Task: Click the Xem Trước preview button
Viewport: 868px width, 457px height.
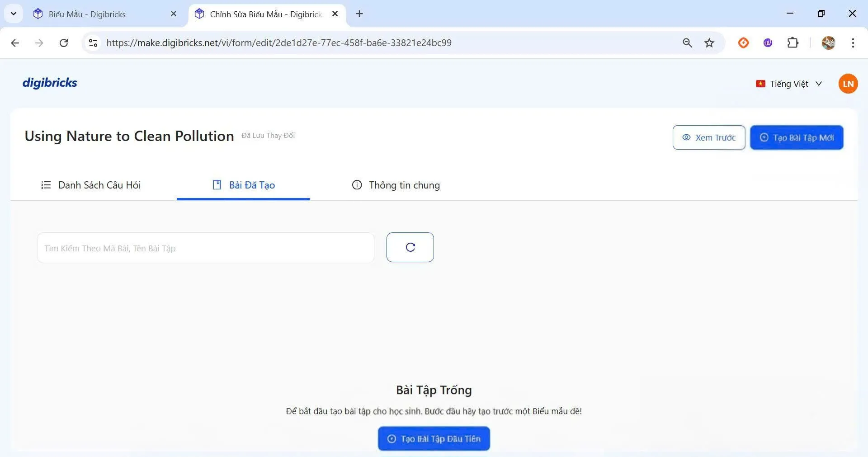Action: point(708,137)
